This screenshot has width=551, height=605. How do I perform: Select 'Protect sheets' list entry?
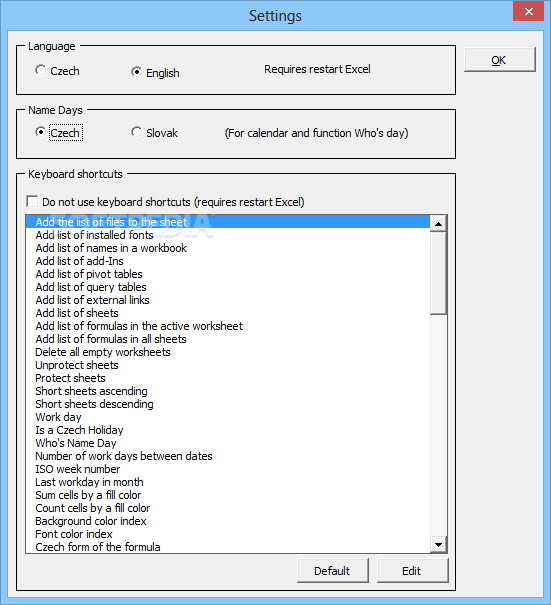point(228,378)
